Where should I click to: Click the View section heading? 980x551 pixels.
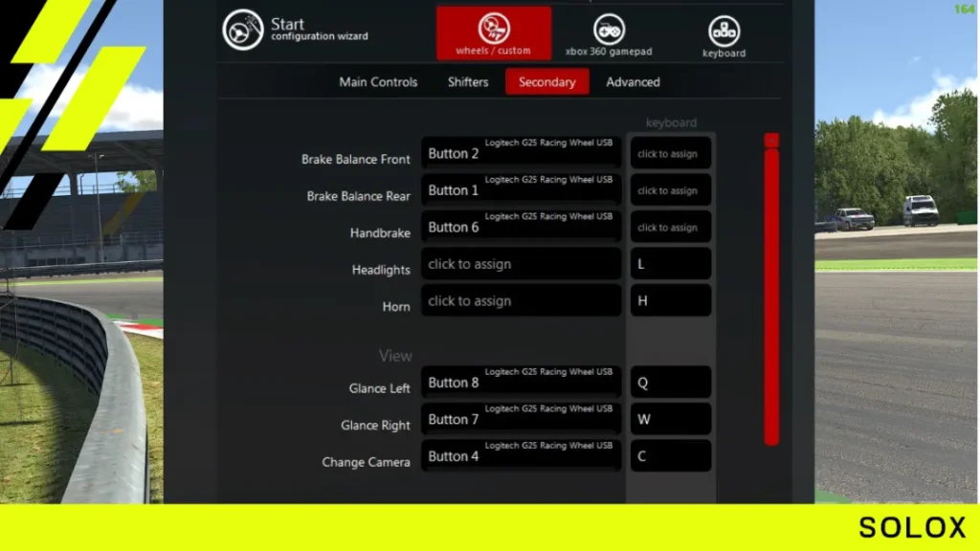point(395,356)
